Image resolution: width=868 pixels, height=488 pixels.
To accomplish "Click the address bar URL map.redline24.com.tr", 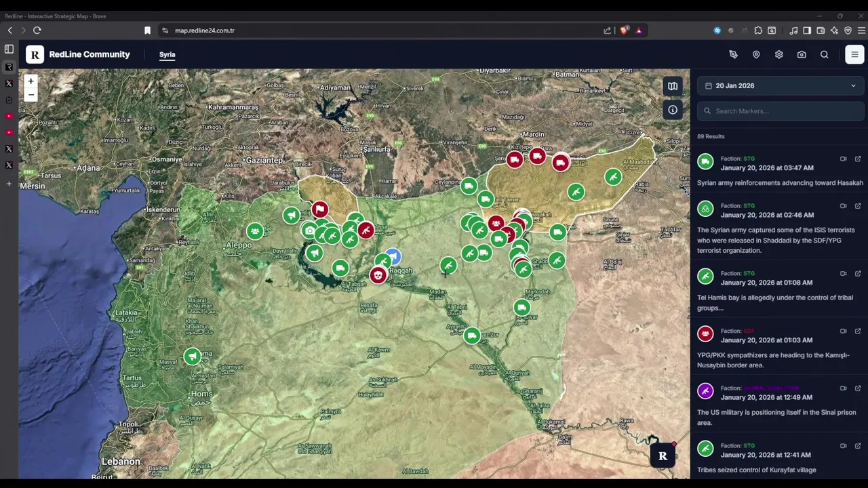I will click(x=205, y=30).
